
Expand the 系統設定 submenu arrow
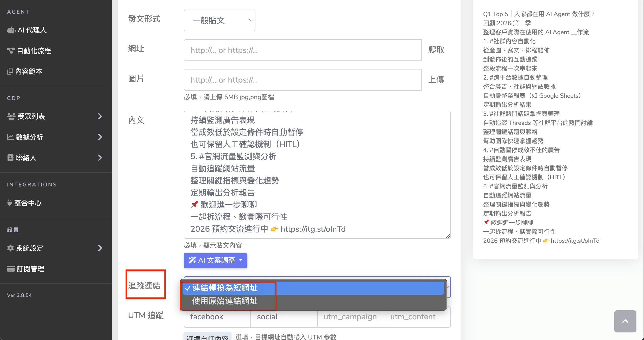click(x=100, y=248)
